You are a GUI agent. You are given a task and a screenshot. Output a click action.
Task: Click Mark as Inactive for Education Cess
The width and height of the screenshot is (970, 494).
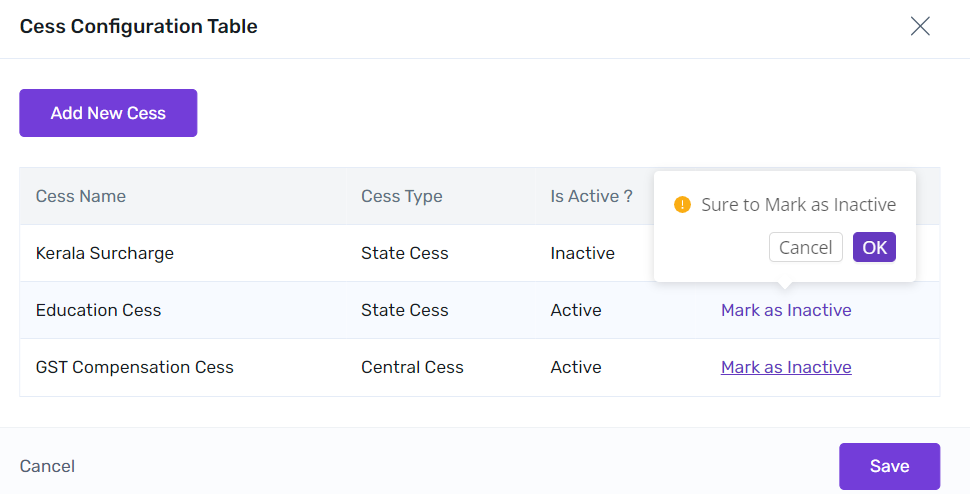(786, 310)
